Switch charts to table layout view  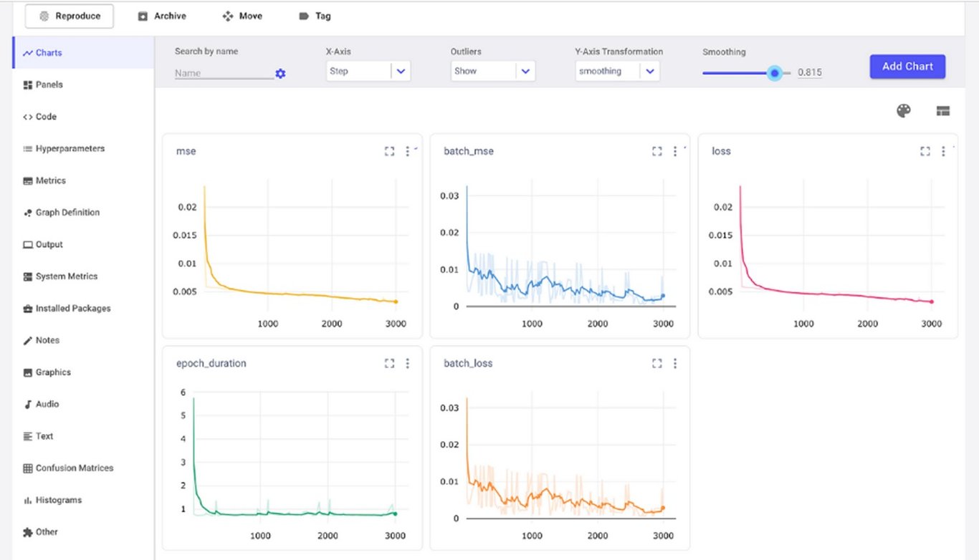coord(942,110)
